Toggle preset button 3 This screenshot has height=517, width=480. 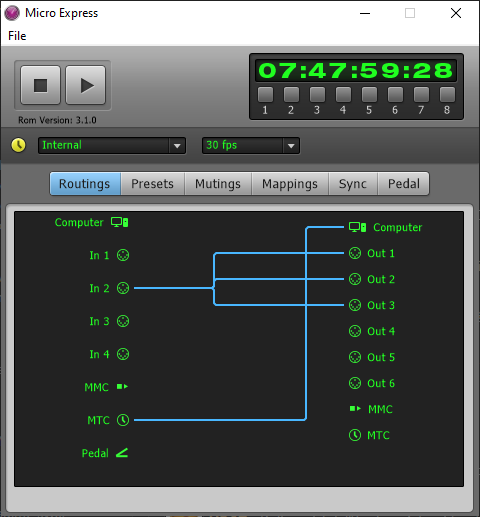(317, 95)
